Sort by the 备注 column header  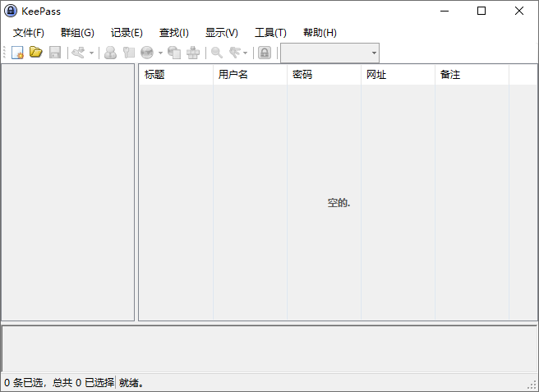point(472,74)
